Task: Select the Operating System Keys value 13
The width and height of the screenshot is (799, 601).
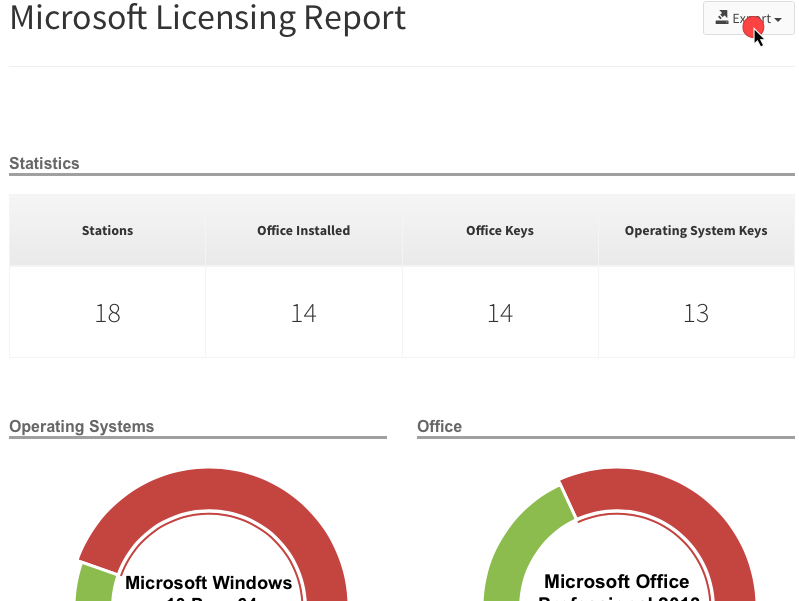Action: (696, 313)
